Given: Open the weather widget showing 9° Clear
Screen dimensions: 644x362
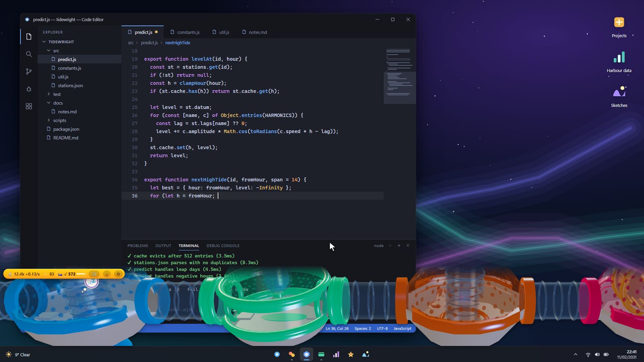Looking at the screenshot, I should click(x=18, y=354).
